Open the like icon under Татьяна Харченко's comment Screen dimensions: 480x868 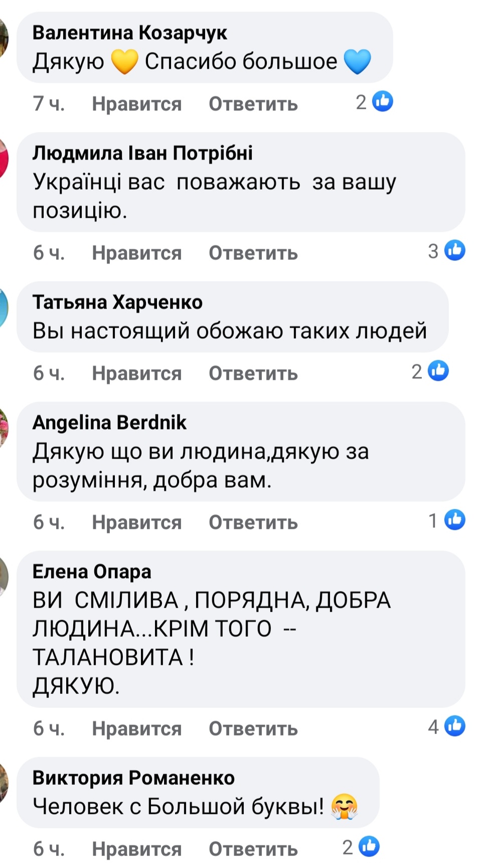438,371
